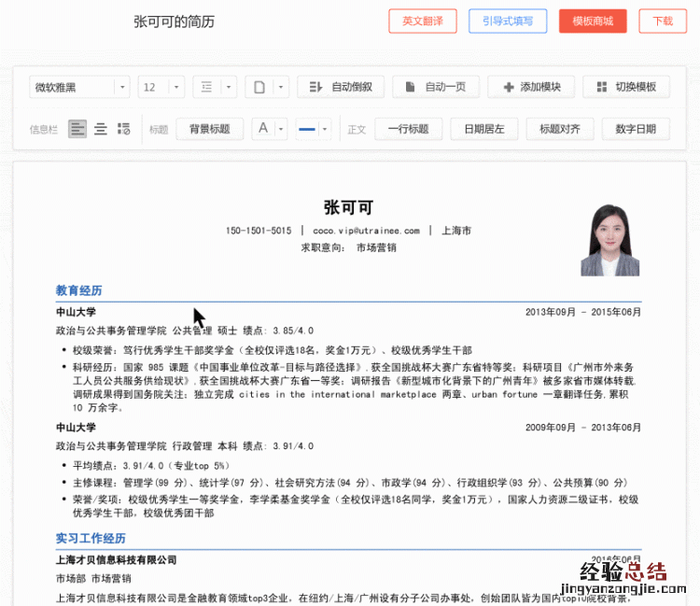Select left-align info bar layout icon
Image resolution: width=700 pixels, height=606 pixels.
click(77, 129)
